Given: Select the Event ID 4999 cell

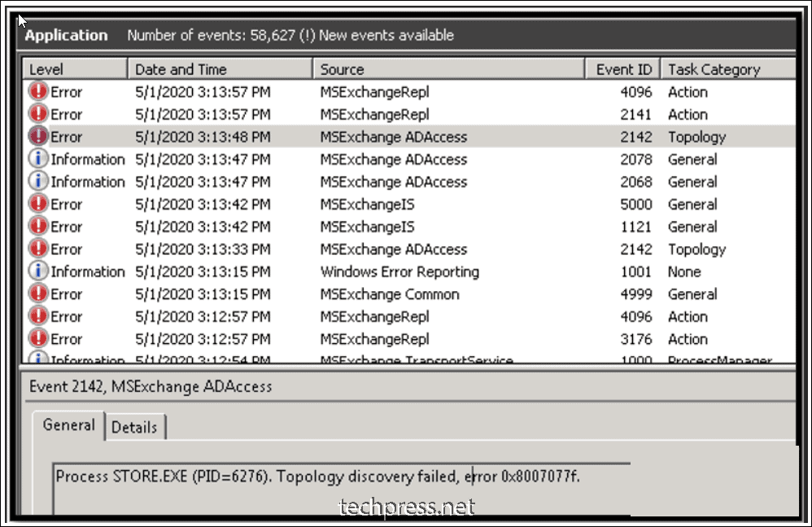Looking at the screenshot, I should 636,294.
